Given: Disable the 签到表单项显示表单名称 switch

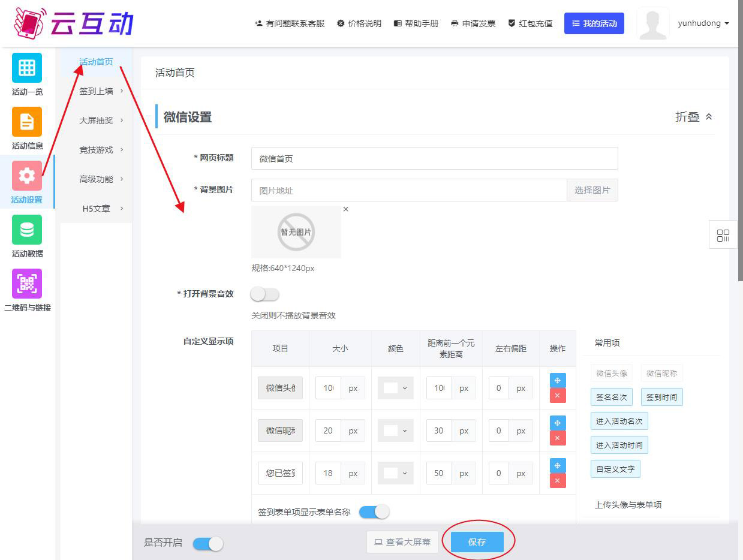Looking at the screenshot, I should point(374,512).
